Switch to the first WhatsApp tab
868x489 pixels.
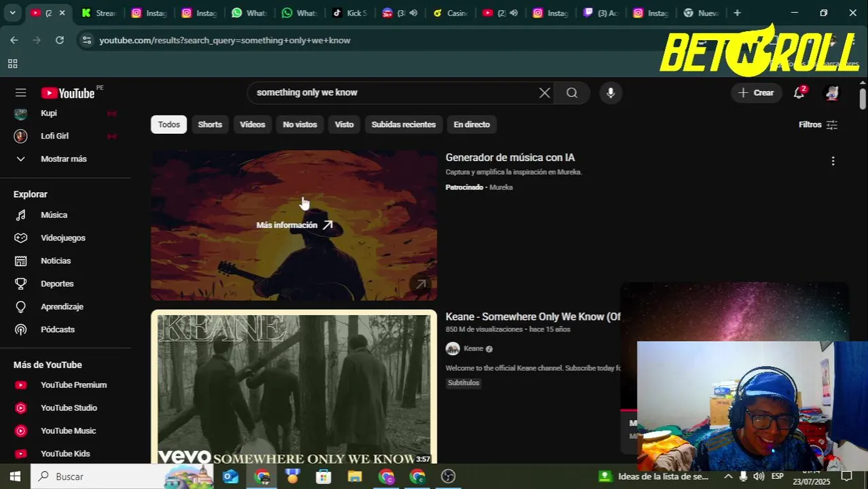(249, 13)
